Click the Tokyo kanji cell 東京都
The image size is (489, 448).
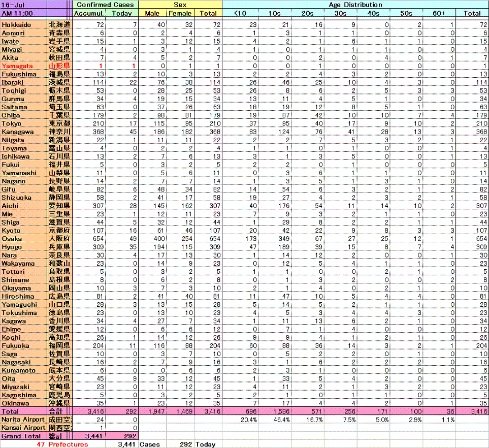59,123
